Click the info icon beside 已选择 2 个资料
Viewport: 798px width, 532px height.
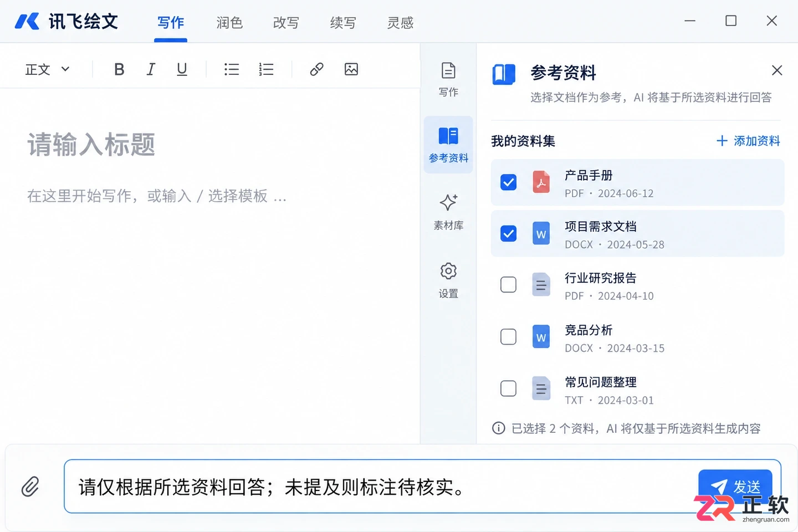click(499, 428)
